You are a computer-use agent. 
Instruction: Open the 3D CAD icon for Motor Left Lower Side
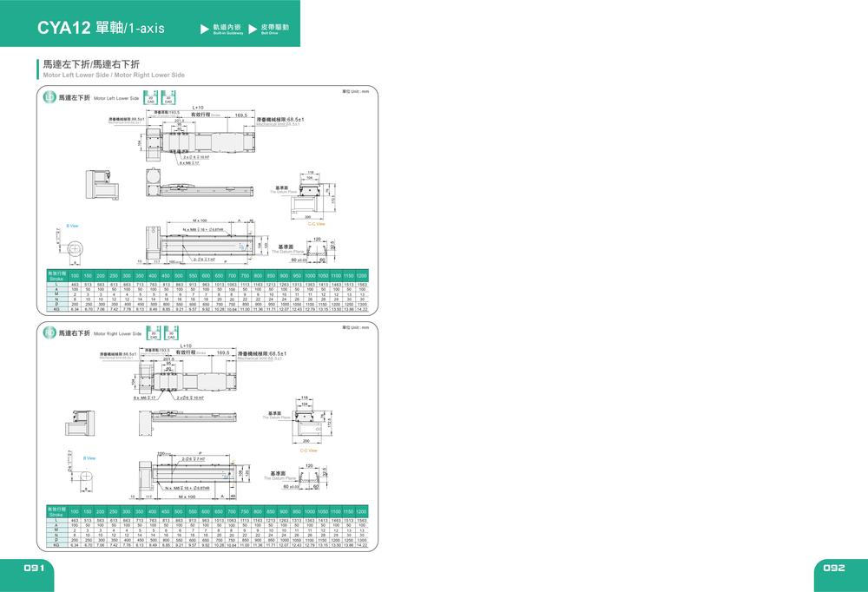pos(168,97)
